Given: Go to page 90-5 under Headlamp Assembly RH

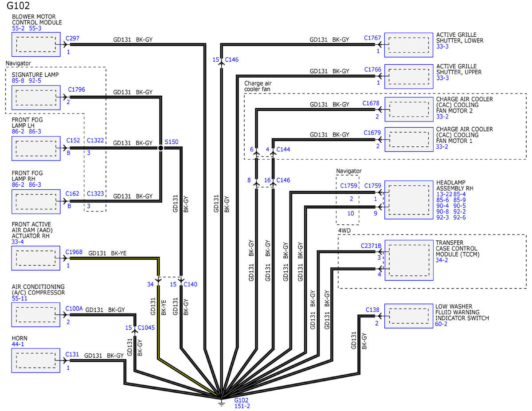Looking at the screenshot, I should (x=460, y=206).
